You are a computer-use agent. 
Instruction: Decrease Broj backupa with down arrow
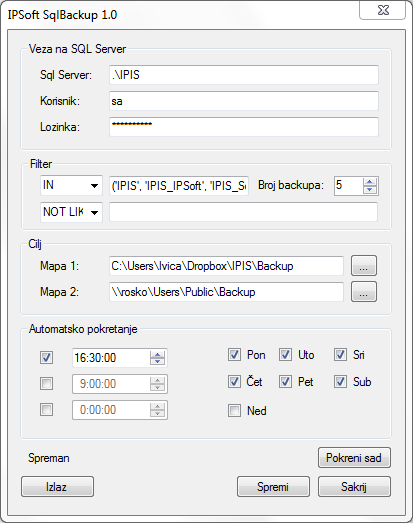click(370, 190)
